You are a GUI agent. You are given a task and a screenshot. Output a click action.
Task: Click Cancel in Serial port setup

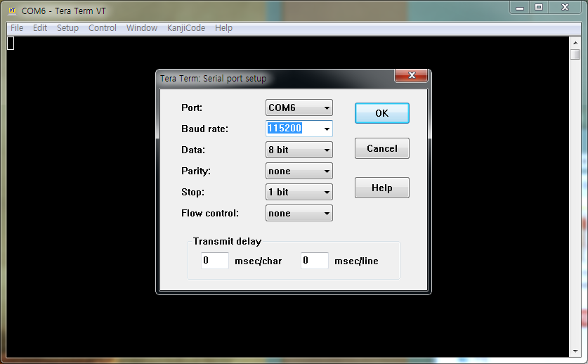coord(381,148)
